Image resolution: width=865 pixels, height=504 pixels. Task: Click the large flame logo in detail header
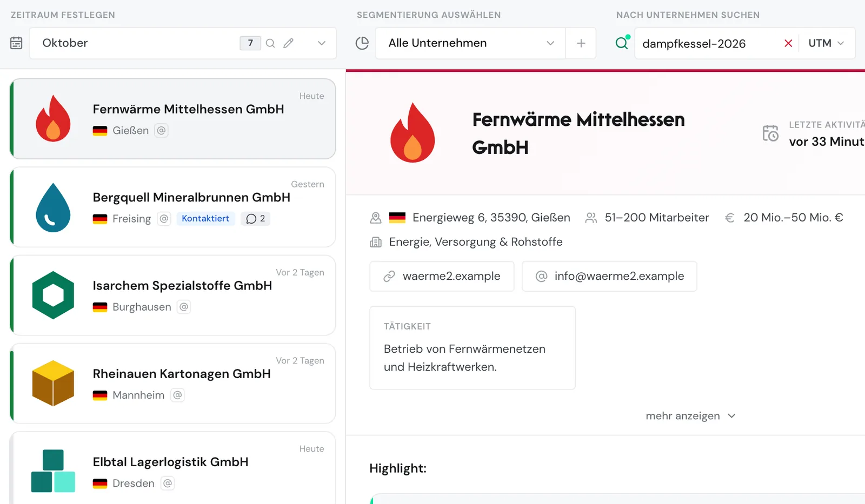point(412,132)
